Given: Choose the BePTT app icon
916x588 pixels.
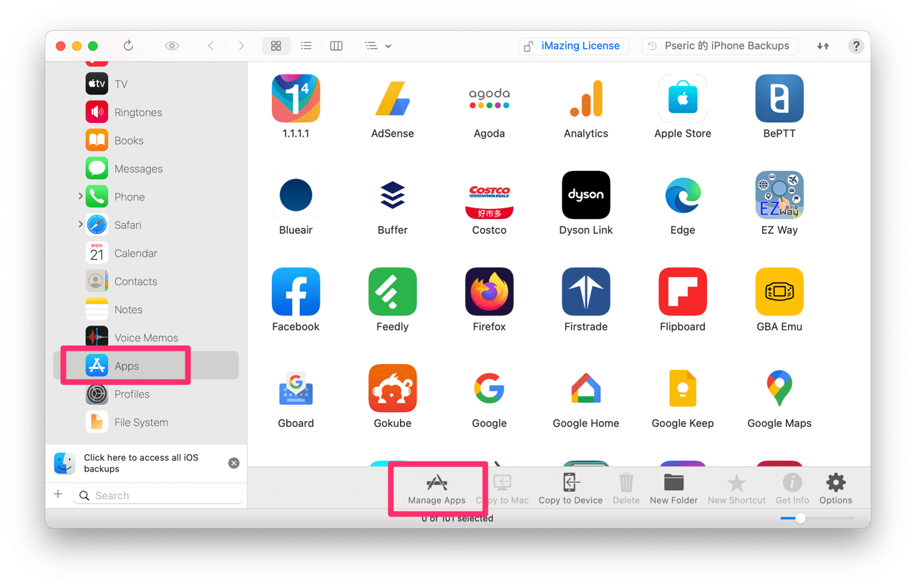Looking at the screenshot, I should point(779,99).
